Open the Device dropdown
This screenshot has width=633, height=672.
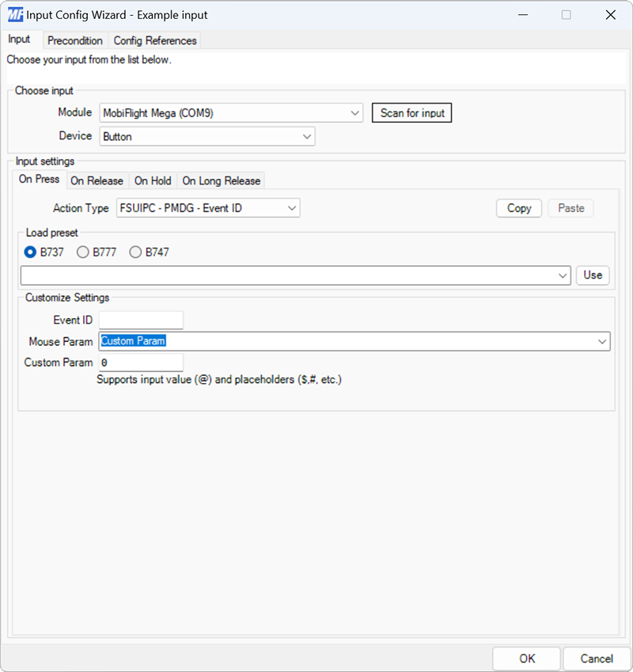coord(307,135)
